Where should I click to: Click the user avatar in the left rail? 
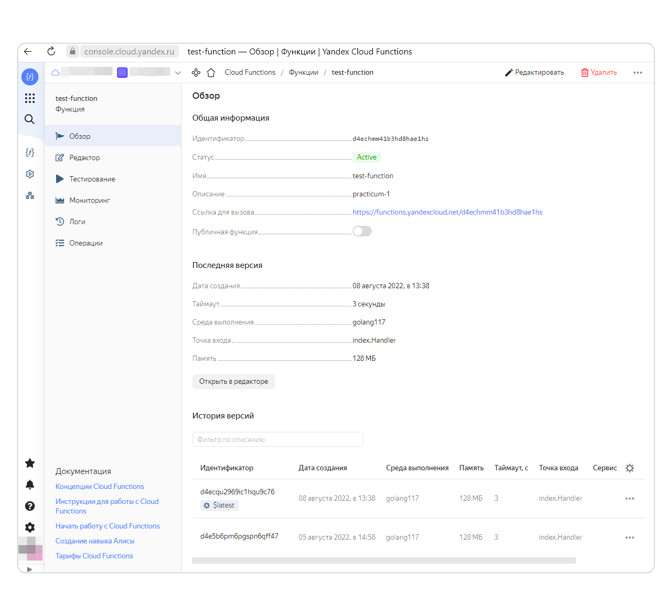[x=30, y=549]
